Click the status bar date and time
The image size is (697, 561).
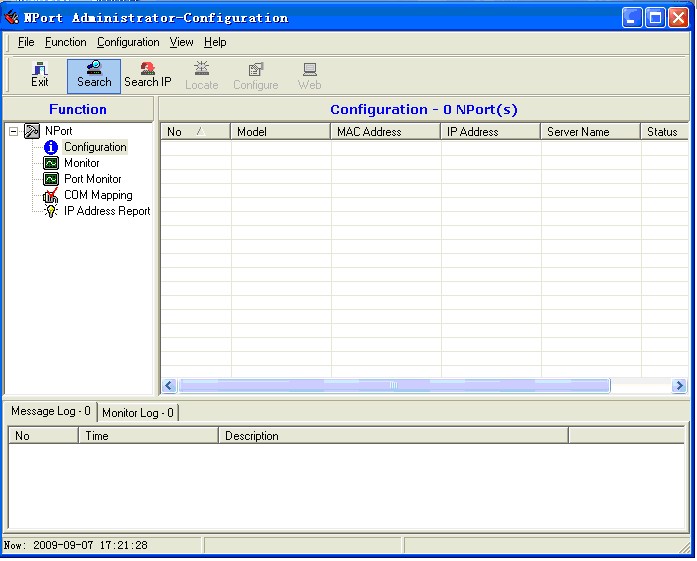click(76, 545)
